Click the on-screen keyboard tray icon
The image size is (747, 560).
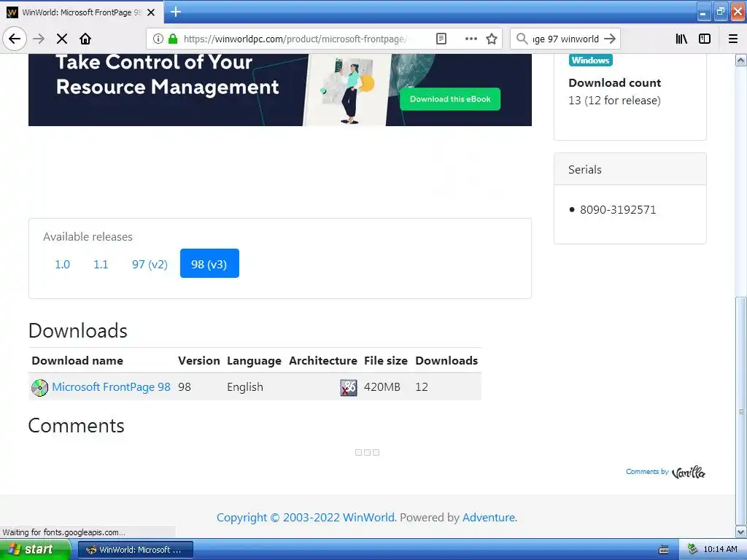[664, 550]
